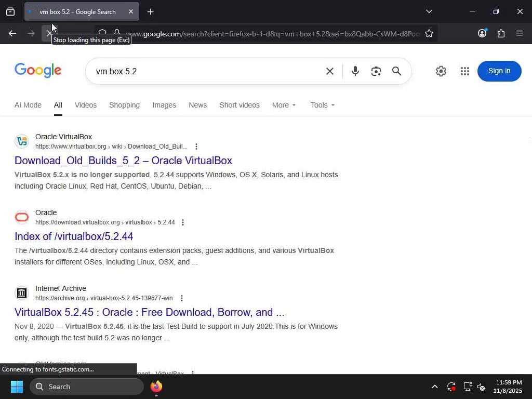
Task: Expand the More dropdown
Action: point(284,105)
